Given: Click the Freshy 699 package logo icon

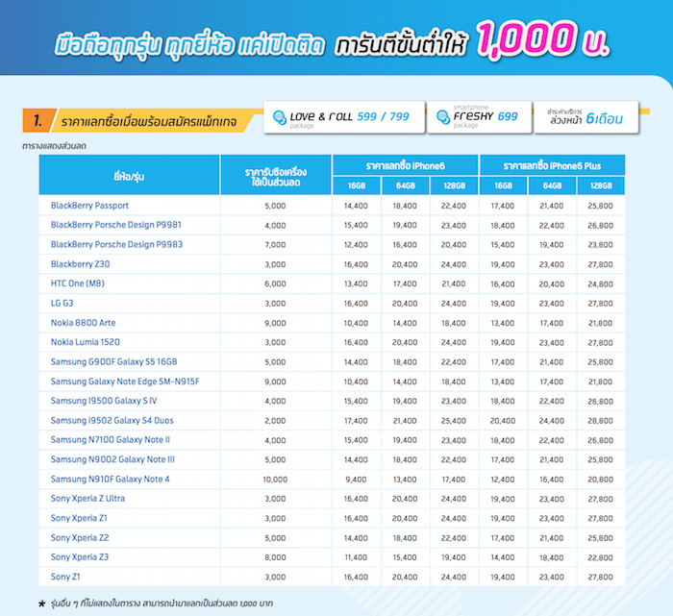Looking at the screenshot, I should [443, 116].
